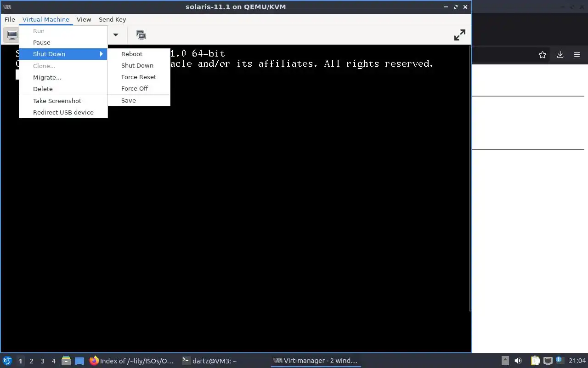Click the Virt-manager taskbar button
This screenshot has height=368, width=588.
point(315,361)
